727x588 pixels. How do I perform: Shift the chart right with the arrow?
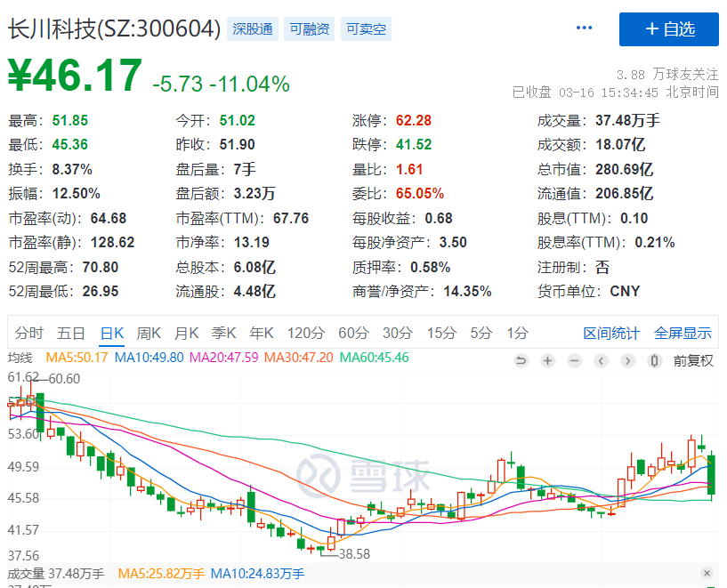tap(627, 360)
